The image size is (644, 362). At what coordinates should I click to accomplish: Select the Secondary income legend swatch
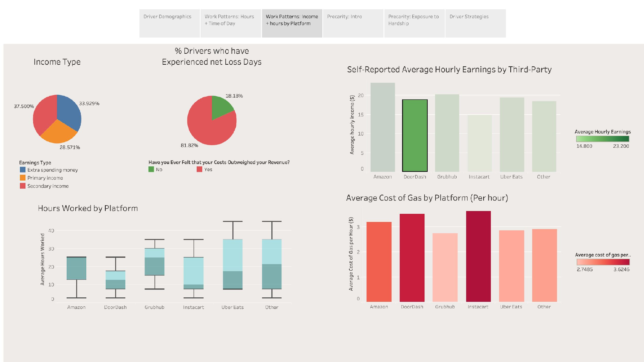click(x=23, y=186)
